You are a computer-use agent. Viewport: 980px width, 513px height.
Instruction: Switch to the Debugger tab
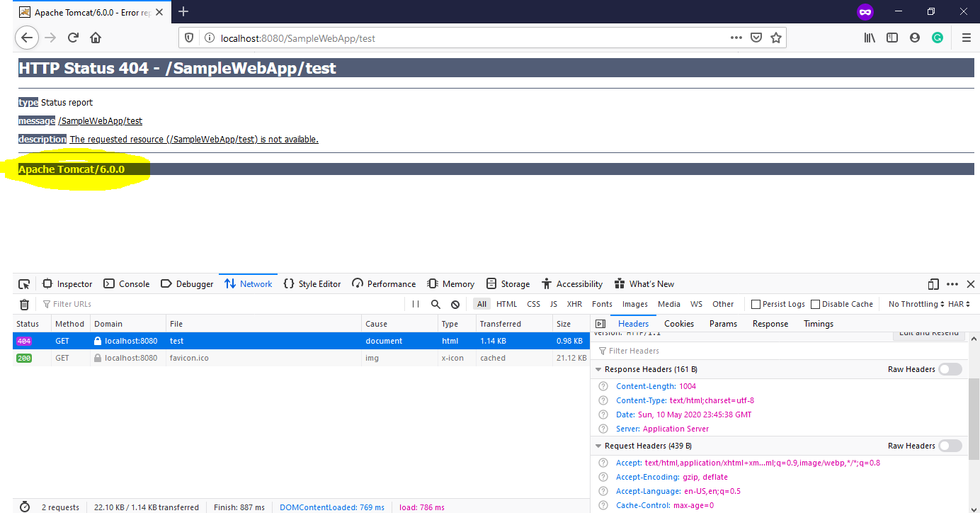pos(187,284)
